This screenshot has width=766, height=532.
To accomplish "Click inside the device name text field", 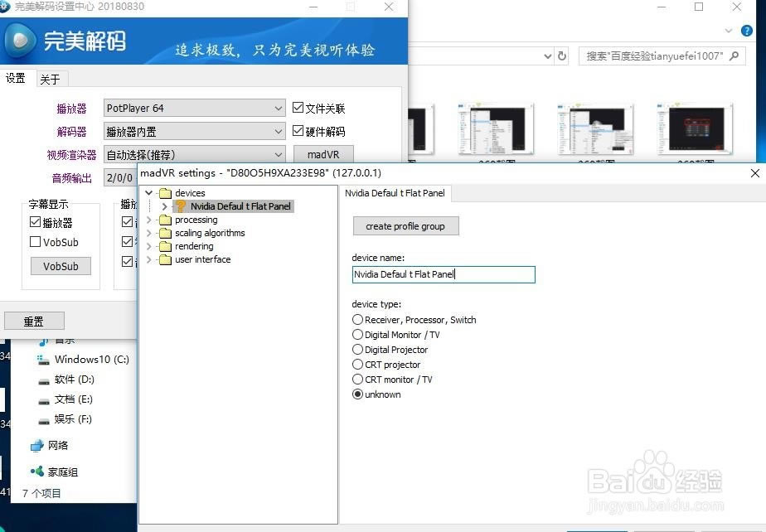I will 444,274.
